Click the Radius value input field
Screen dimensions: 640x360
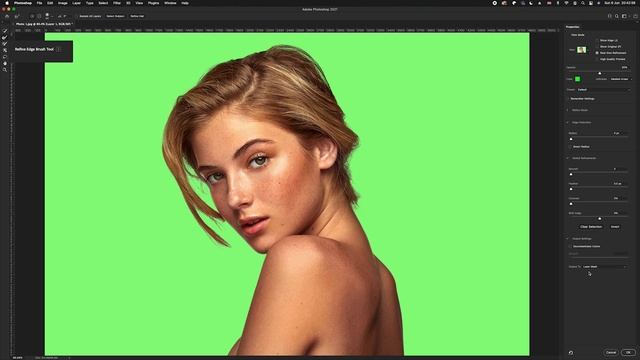[619, 133]
